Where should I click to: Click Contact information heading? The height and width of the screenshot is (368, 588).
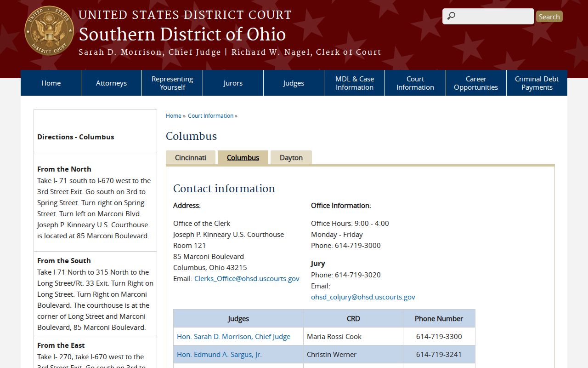coord(224,189)
